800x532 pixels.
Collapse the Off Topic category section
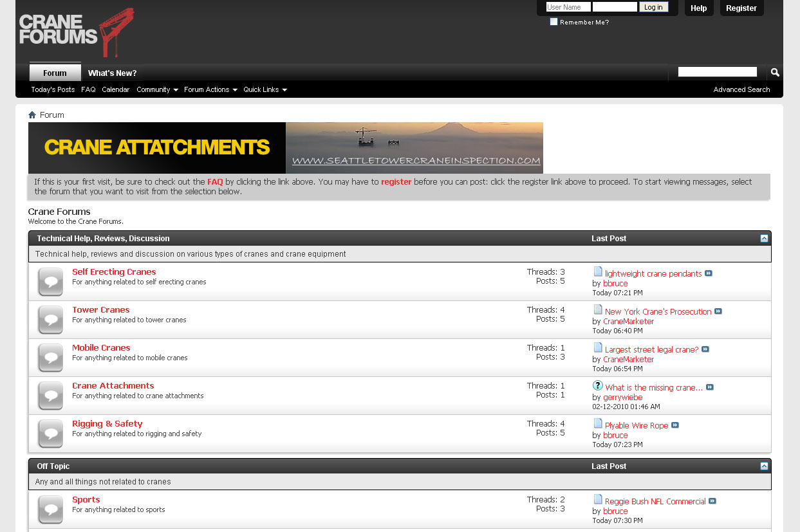pos(764,466)
